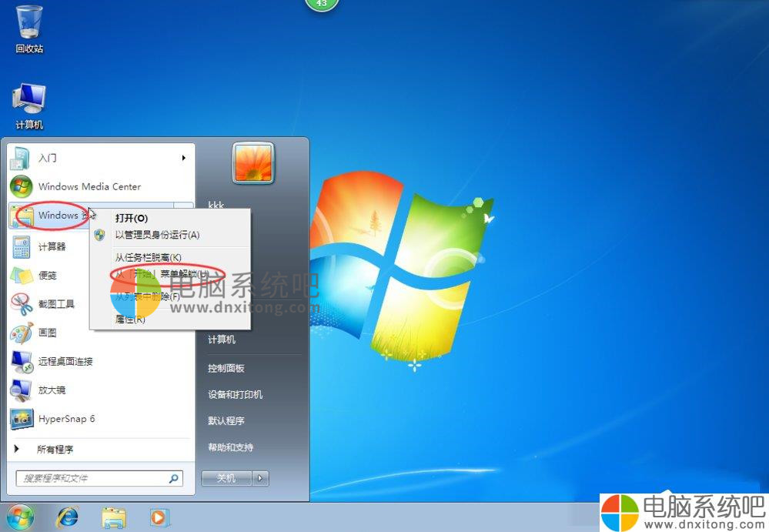
Task: Open 帮助和支持 help and support
Action: tap(230, 447)
